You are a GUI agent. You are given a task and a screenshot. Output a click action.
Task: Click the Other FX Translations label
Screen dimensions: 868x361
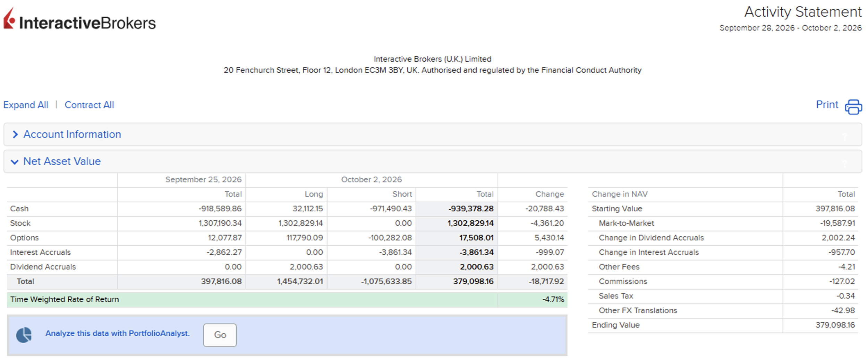point(638,310)
